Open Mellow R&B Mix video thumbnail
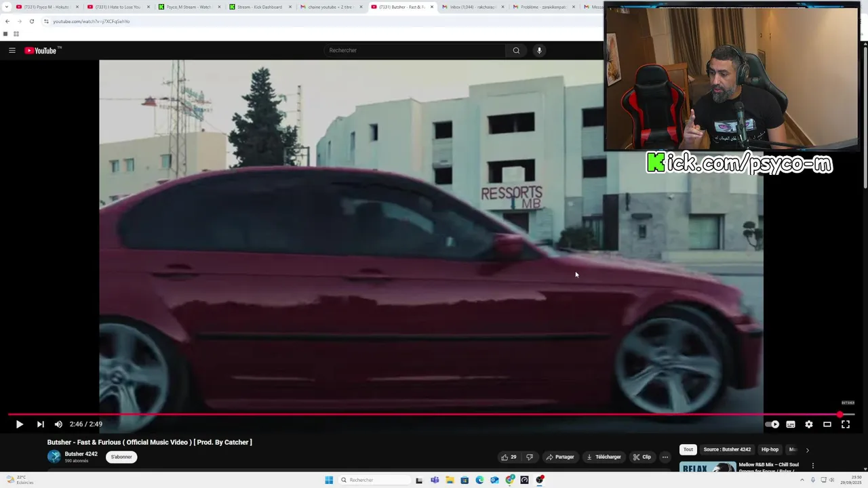868x488 pixels. click(707, 467)
